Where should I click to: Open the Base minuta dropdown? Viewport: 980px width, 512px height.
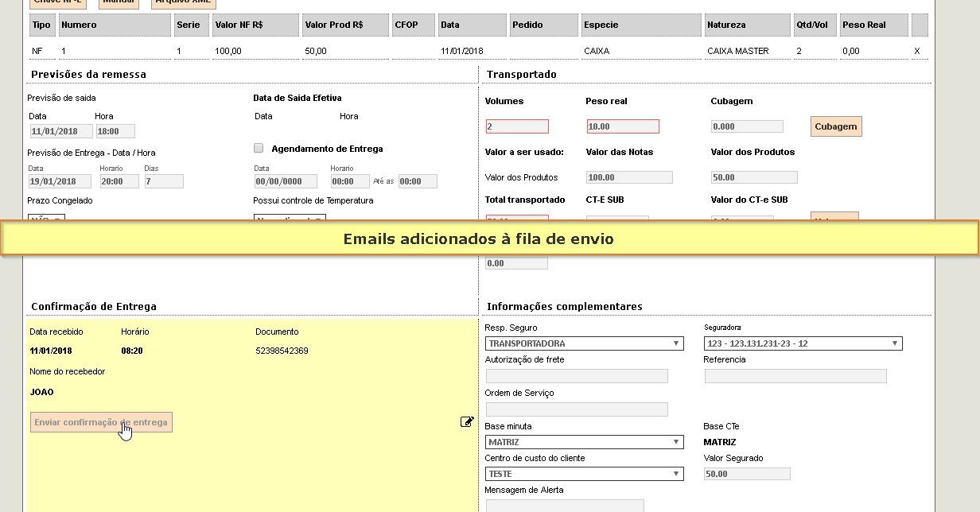(584, 442)
